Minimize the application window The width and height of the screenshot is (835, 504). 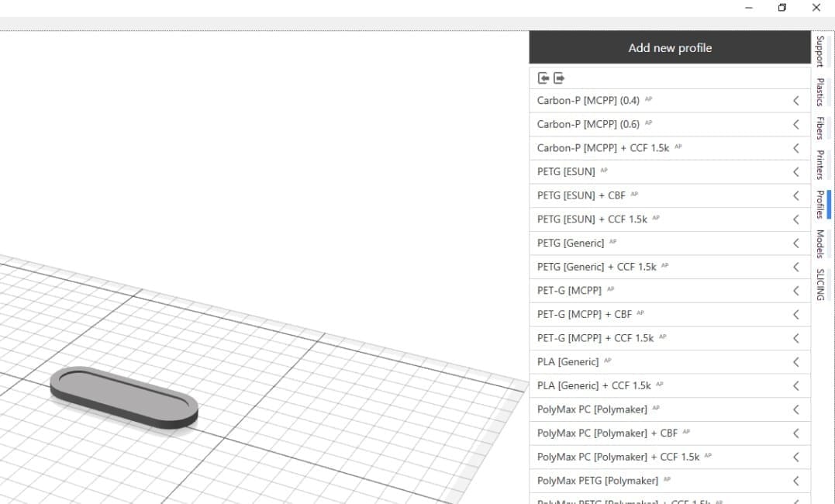[x=749, y=8]
